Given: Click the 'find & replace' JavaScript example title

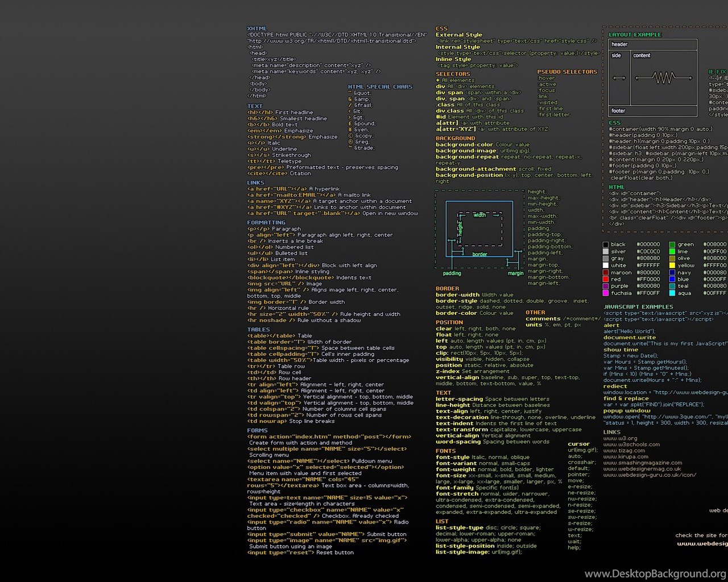Looking at the screenshot, I should 626,398.
